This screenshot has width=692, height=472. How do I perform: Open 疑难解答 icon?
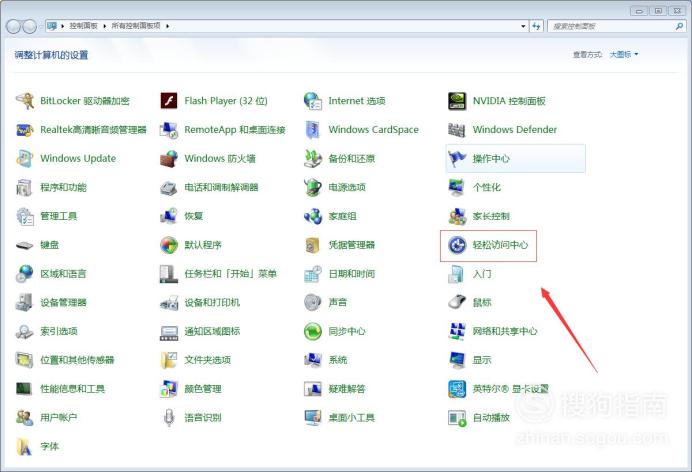(x=313, y=389)
